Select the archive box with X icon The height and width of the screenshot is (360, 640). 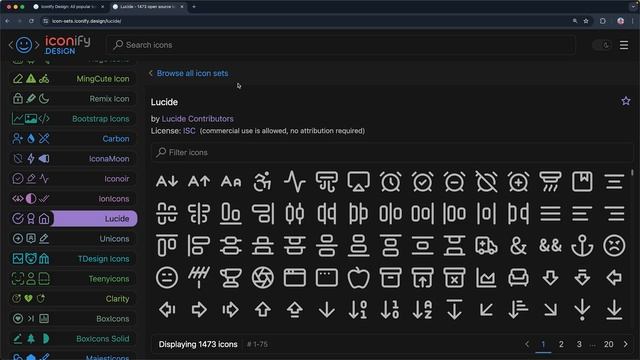[x=454, y=278]
